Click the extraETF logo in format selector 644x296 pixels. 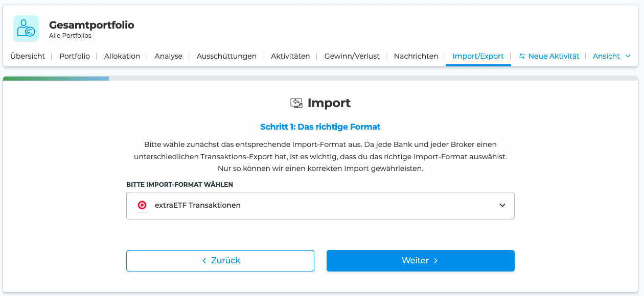point(142,205)
